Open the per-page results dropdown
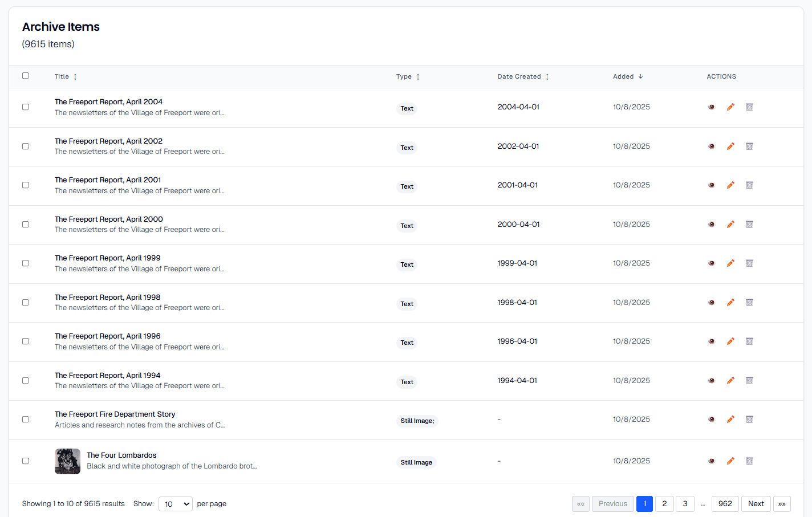 (x=175, y=504)
